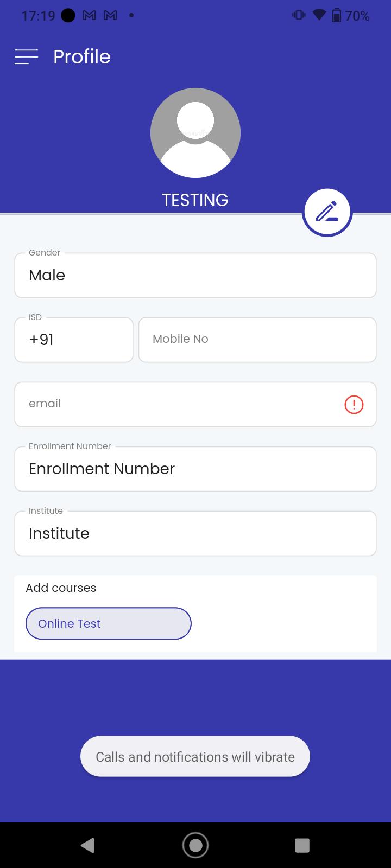Tap the Add courses label
Image resolution: width=391 pixels, height=868 pixels.
pos(61,588)
